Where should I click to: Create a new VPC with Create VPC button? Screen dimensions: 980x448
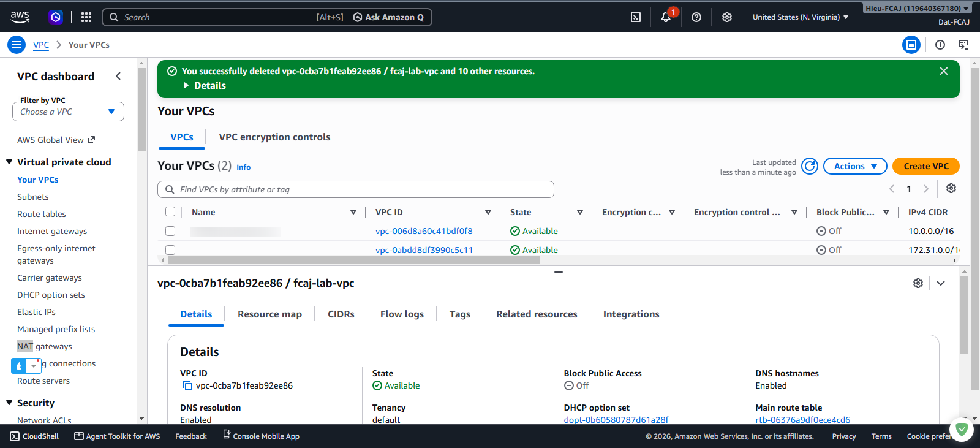(x=926, y=166)
